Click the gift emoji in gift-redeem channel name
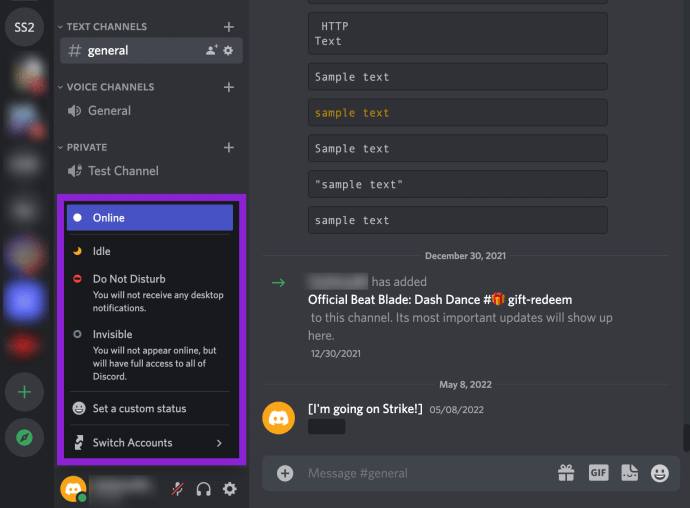Viewport: 690px width, 508px height. (x=498, y=299)
